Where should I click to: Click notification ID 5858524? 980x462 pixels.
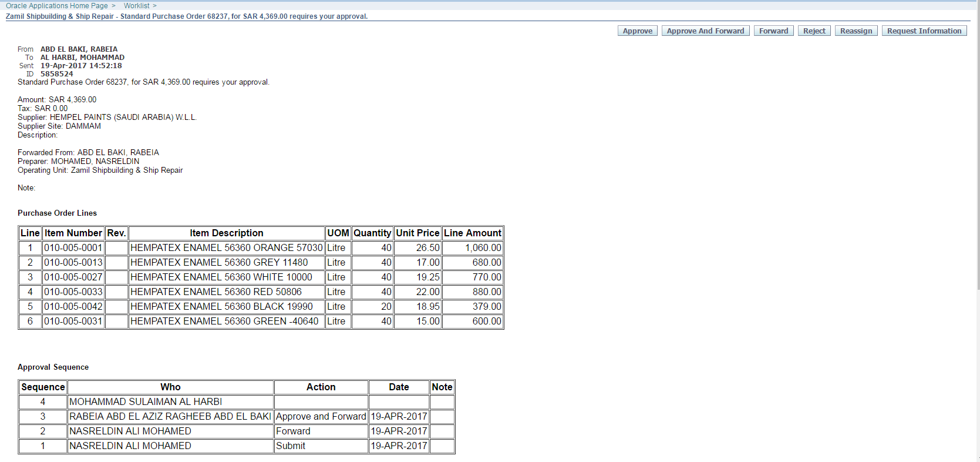tap(57, 73)
